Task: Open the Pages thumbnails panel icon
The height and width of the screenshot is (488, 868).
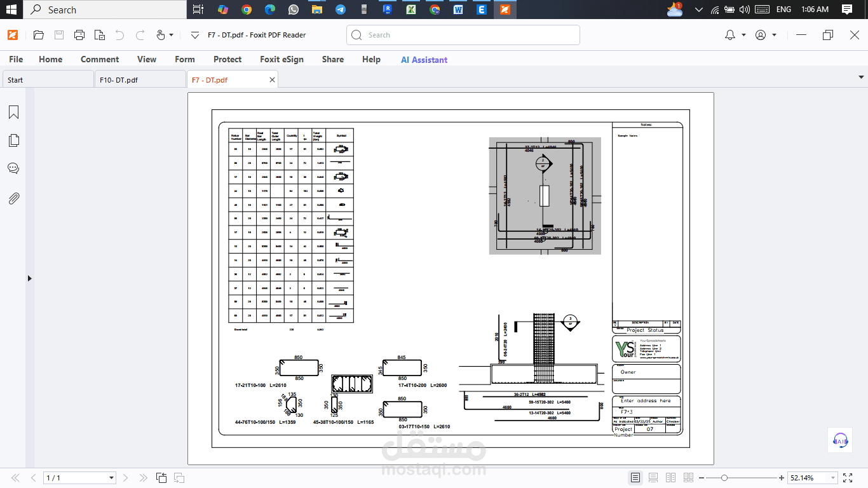Action: [x=13, y=140]
